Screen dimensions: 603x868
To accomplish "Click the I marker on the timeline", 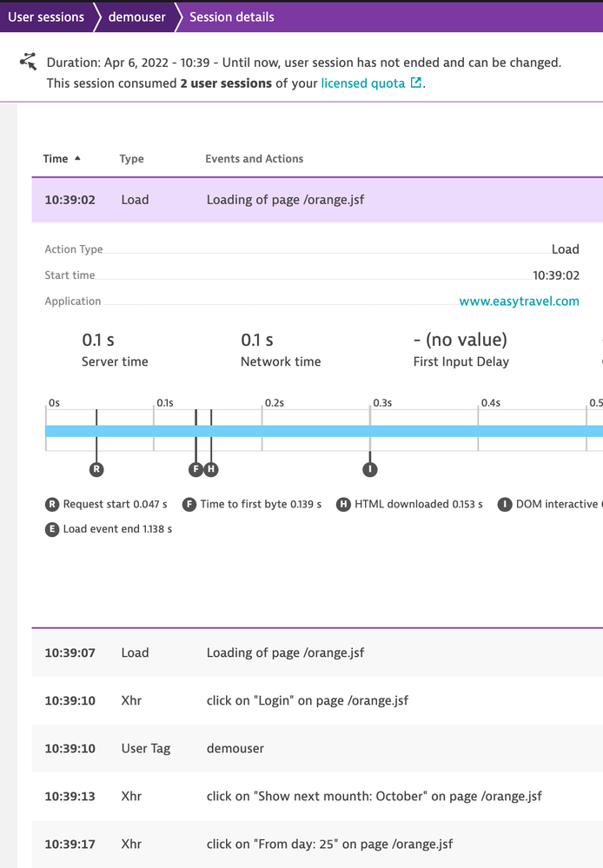I will click(370, 469).
